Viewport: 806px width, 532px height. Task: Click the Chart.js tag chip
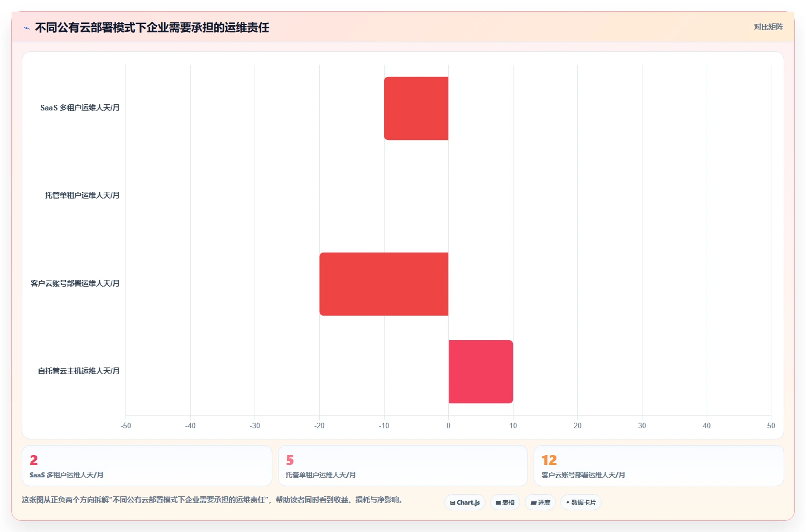465,502
